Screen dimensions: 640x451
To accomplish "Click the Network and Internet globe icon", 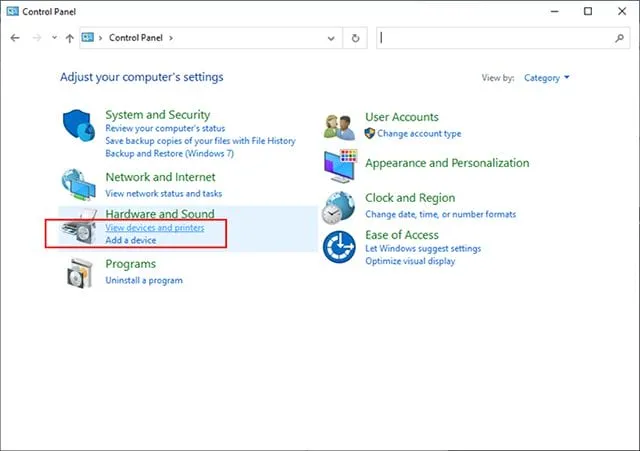I will (80, 184).
